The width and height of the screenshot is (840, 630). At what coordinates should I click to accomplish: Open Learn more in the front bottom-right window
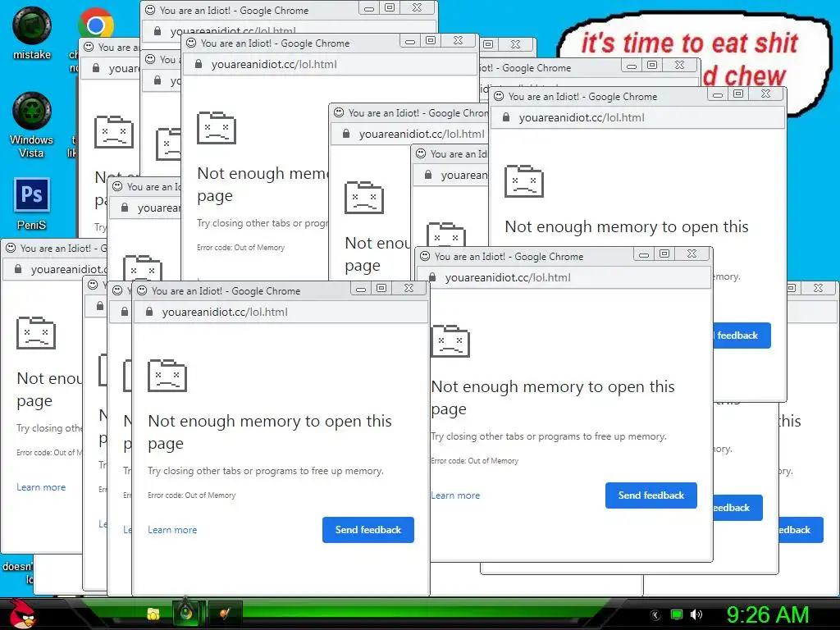coord(455,495)
